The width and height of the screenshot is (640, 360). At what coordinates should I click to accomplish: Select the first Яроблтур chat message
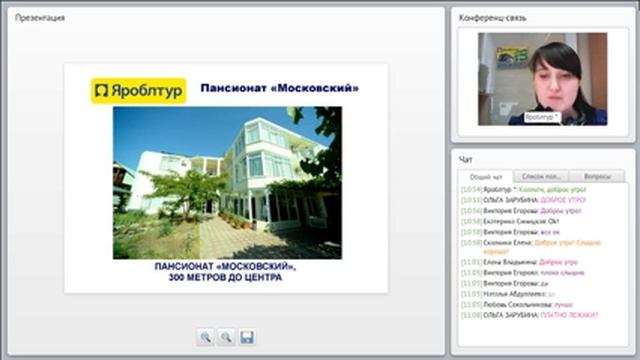coord(523,189)
